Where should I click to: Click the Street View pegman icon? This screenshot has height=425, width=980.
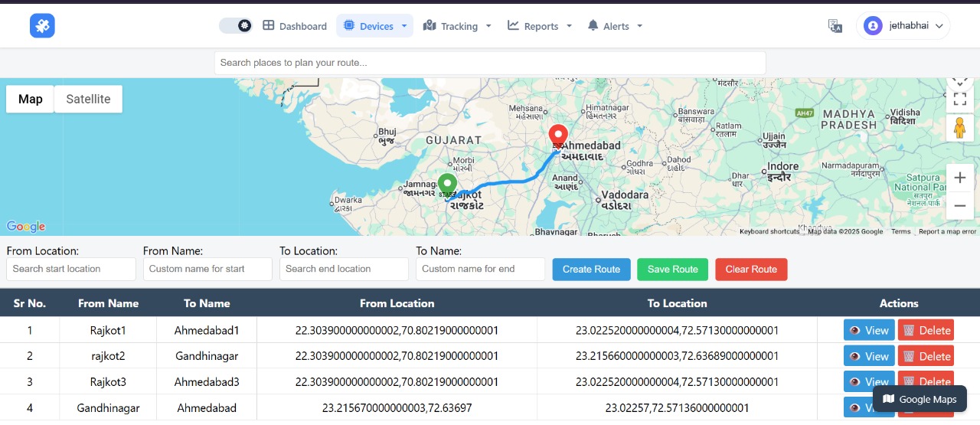[959, 128]
